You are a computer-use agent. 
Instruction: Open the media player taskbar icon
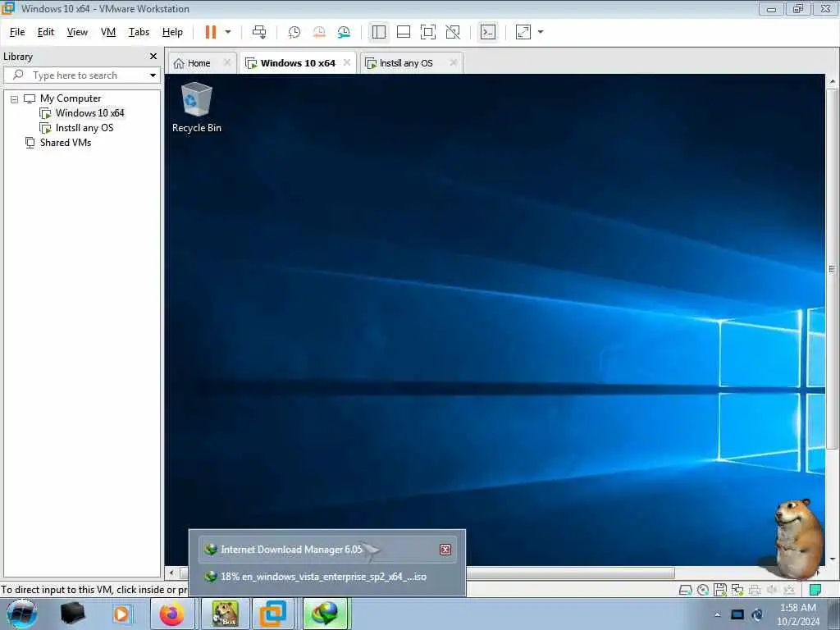(x=121, y=614)
